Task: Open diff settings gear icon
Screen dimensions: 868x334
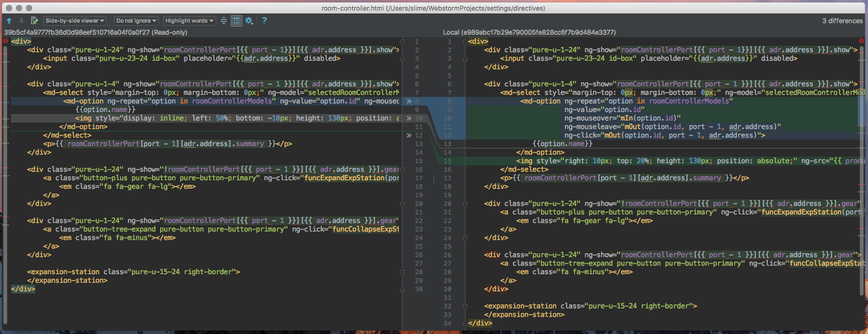Action: [x=249, y=21]
